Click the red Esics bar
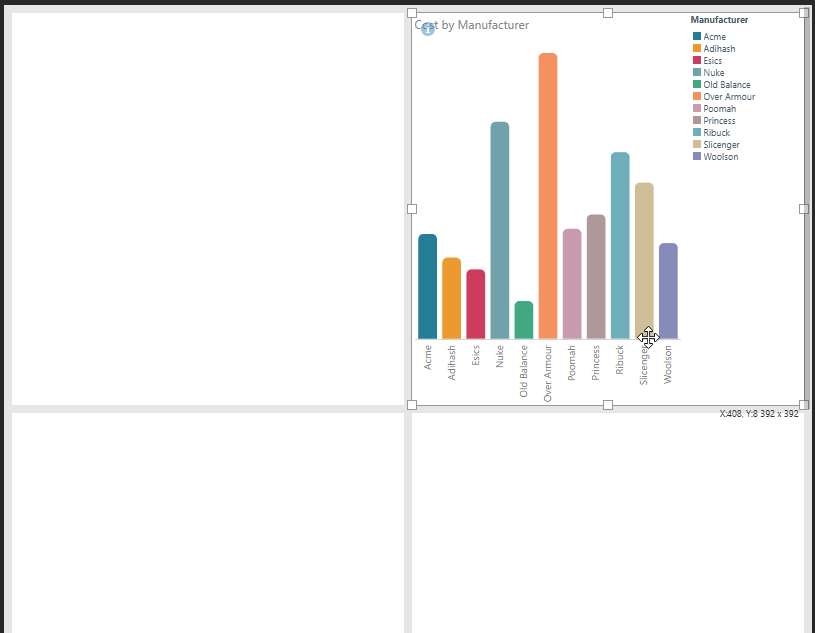 tap(476, 304)
